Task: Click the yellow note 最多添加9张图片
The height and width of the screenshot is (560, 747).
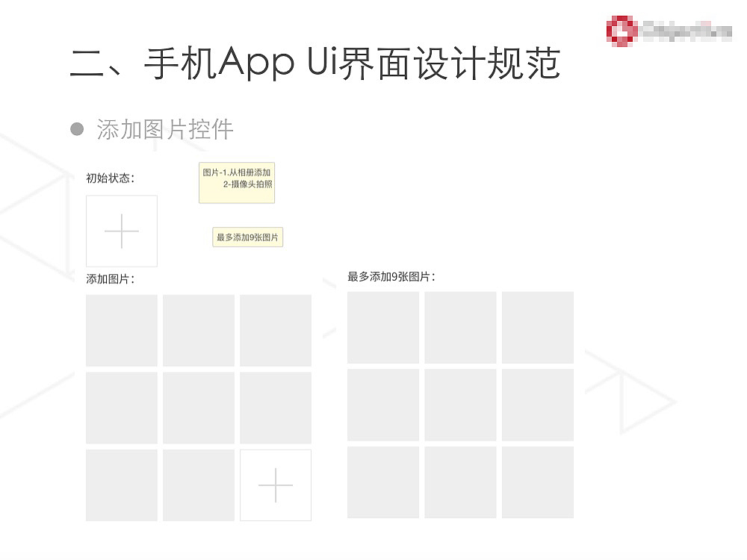Action: tap(248, 237)
